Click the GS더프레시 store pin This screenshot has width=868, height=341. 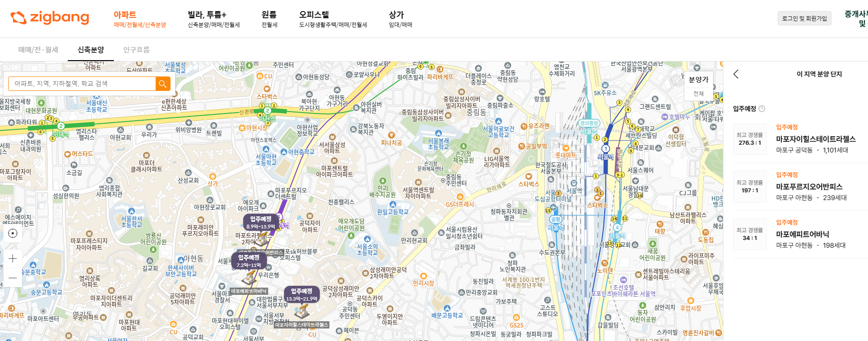tap(460, 197)
